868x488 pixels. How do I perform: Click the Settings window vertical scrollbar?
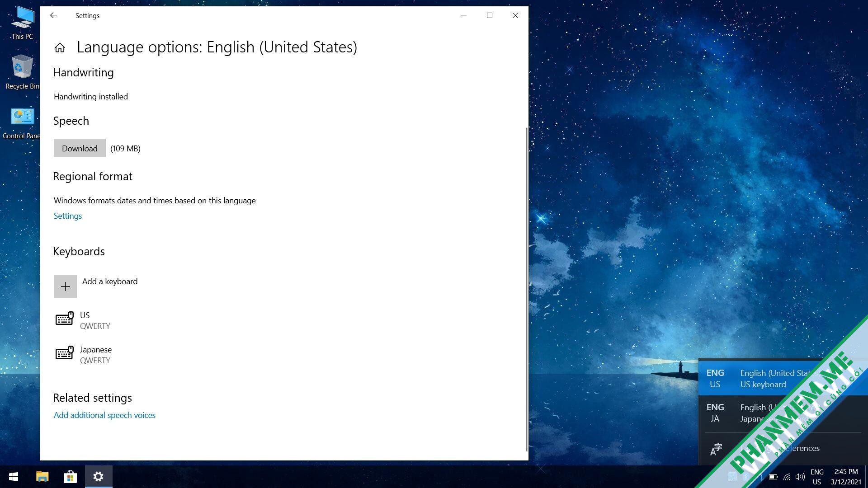[527, 289]
